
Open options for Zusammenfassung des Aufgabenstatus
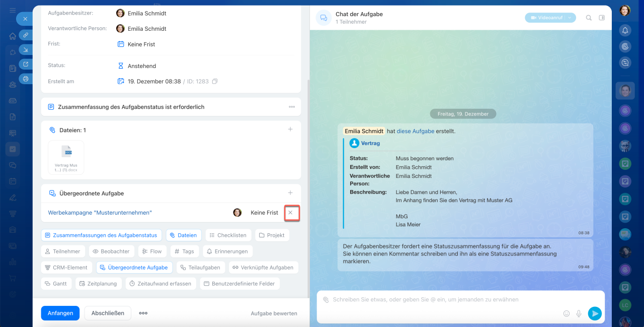pyautogui.click(x=292, y=107)
